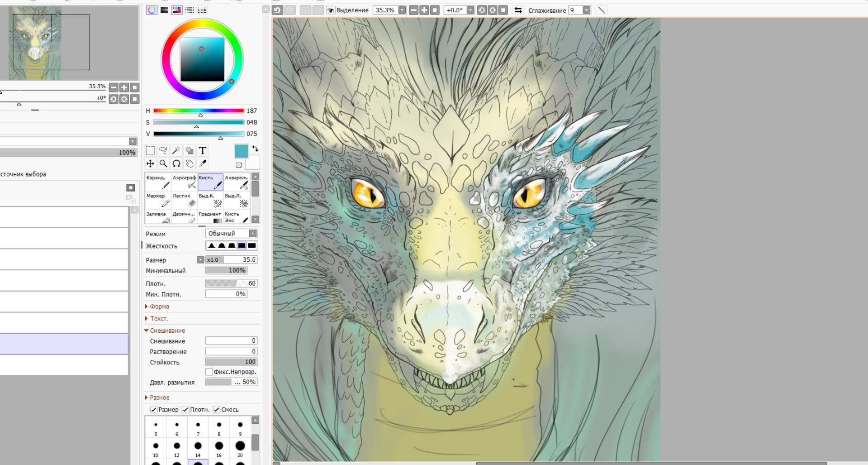Image resolution: width=868 pixels, height=465 pixels.
Task: Select the Text tool
Action: click(203, 150)
